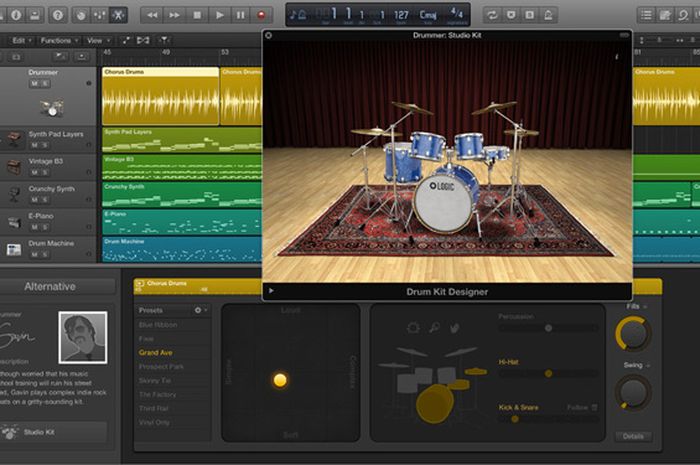Toggle the Metronome click button
Image resolution: width=700 pixels, height=465 pixels.
[549, 15]
